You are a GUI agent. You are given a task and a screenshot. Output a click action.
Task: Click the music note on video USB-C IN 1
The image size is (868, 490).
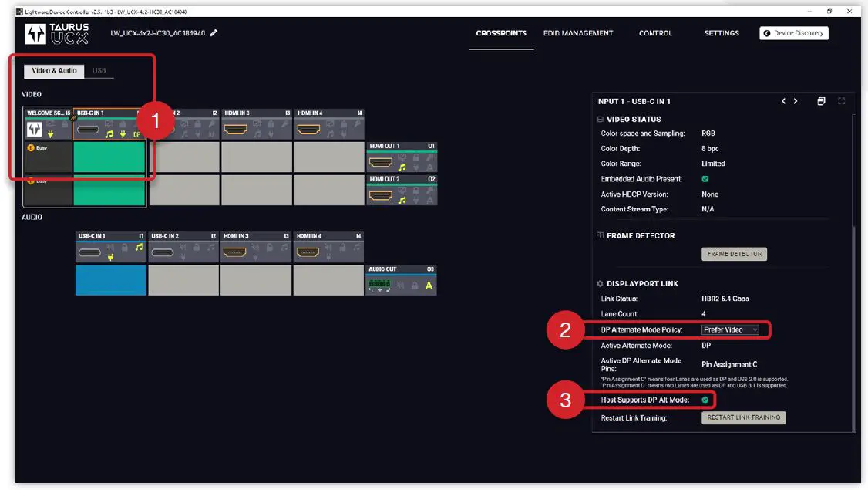[109, 134]
